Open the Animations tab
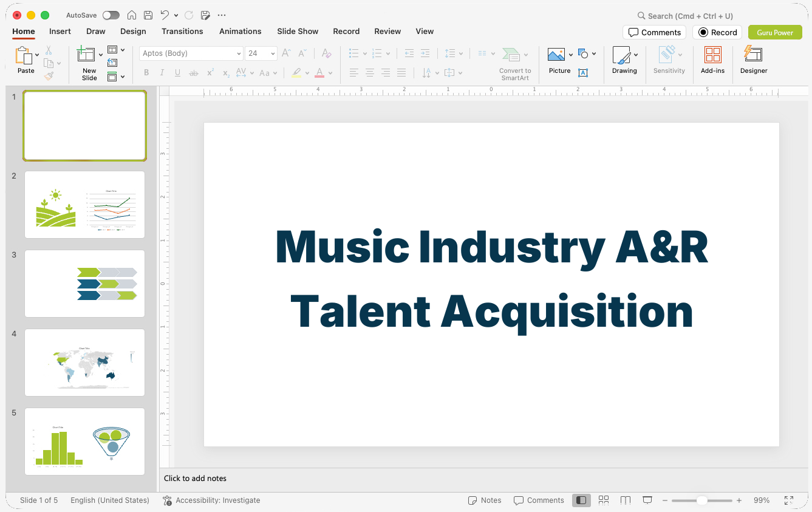 (241, 31)
